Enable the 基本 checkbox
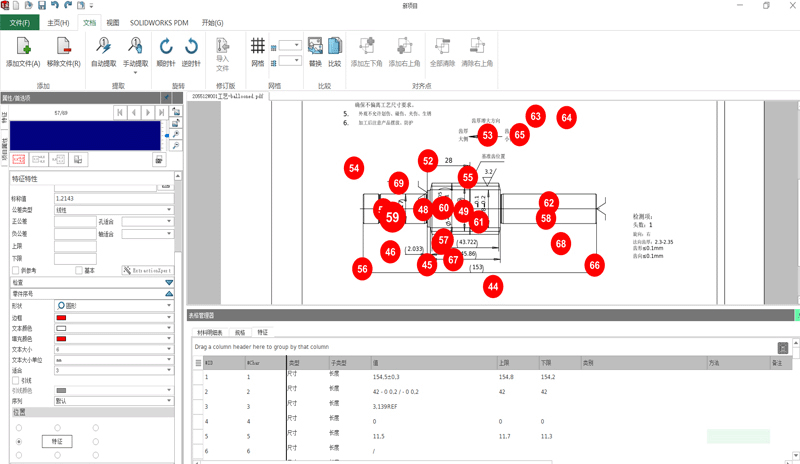 click(79, 270)
